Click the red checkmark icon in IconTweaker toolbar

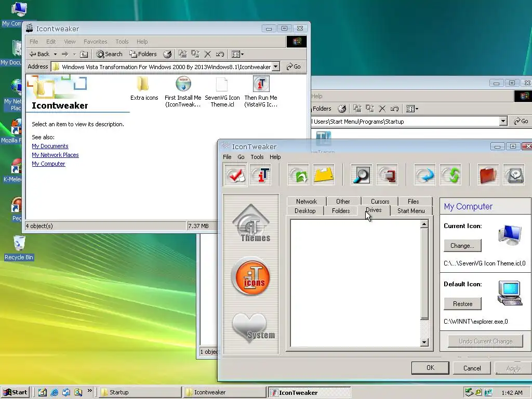coord(235,175)
